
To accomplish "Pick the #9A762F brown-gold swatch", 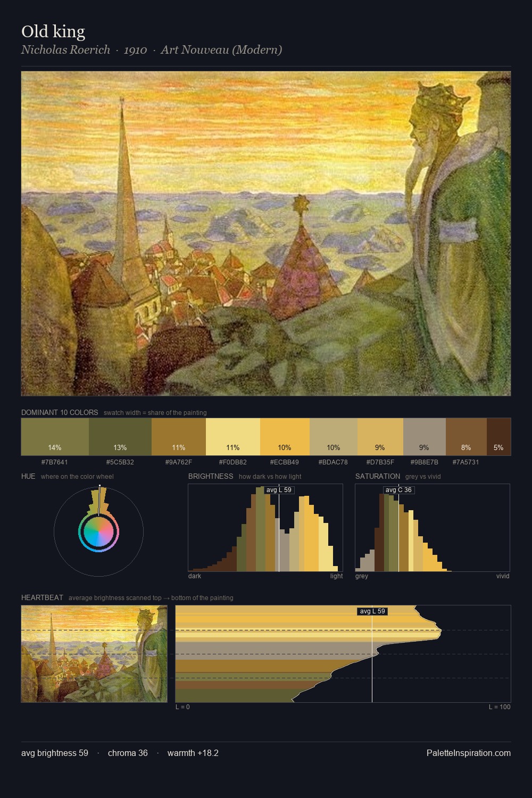I will tap(179, 437).
